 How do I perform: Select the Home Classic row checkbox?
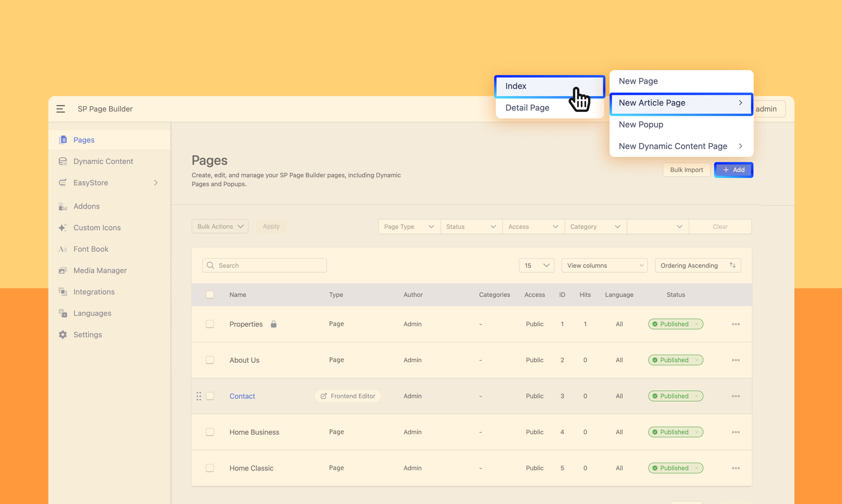point(210,468)
